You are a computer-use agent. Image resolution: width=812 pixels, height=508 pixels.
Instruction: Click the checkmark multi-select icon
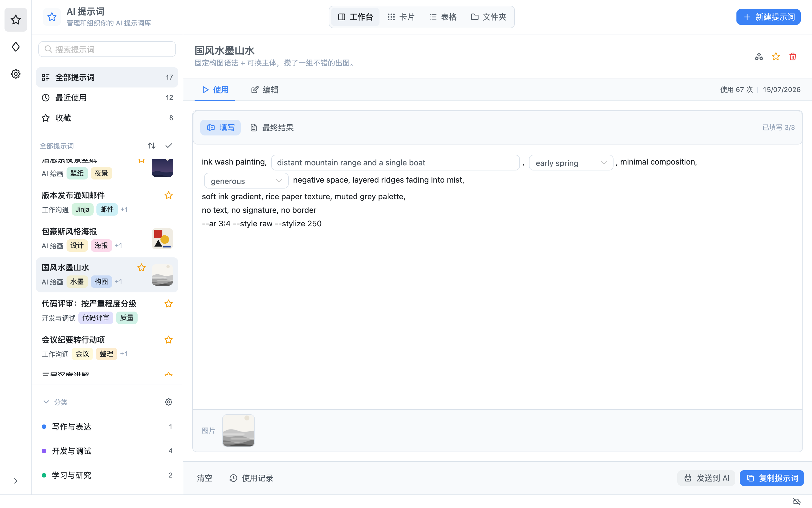(x=169, y=145)
